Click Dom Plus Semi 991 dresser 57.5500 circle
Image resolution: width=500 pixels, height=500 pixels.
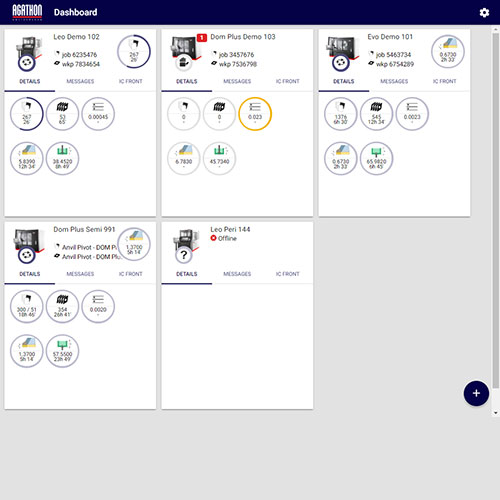click(x=62, y=351)
